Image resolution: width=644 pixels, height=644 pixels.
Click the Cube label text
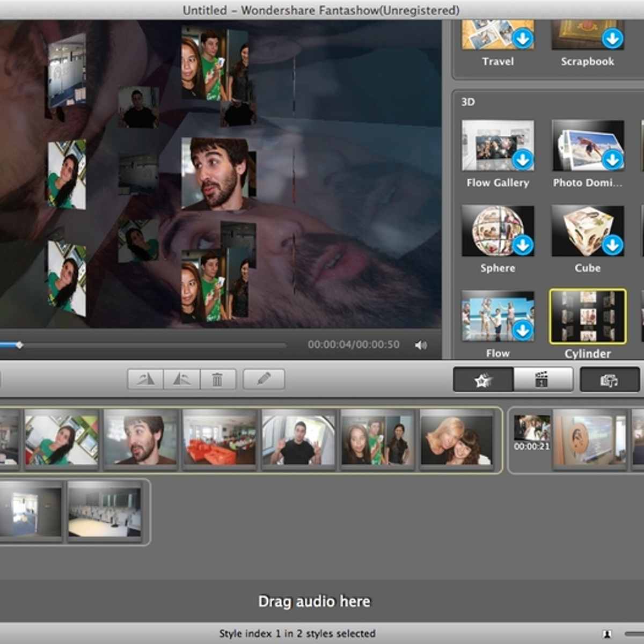point(588,268)
